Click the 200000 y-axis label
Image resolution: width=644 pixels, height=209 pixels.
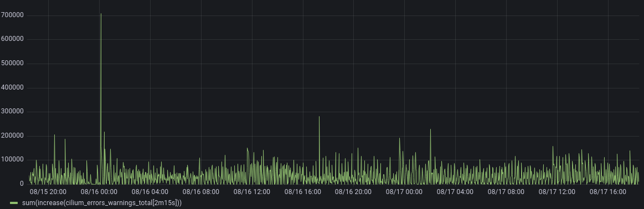12,135
